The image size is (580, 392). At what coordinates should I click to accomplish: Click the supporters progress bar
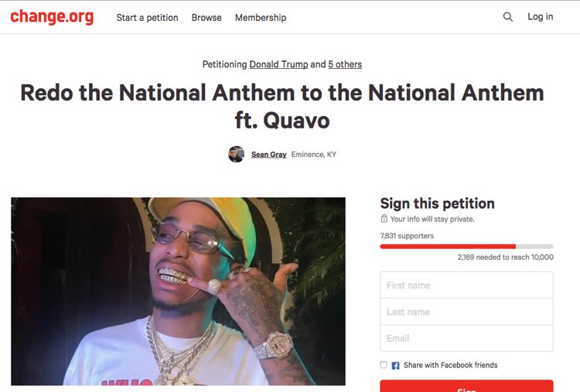pyautogui.click(x=466, y=247)
